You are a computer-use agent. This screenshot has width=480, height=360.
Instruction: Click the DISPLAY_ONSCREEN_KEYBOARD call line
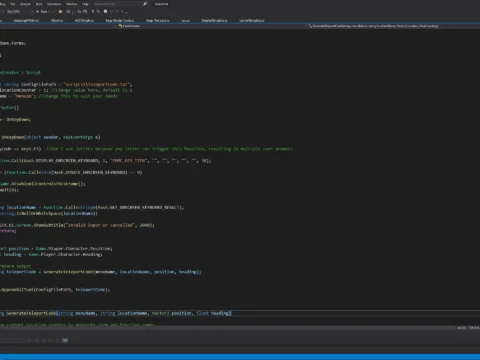point(105,161)
